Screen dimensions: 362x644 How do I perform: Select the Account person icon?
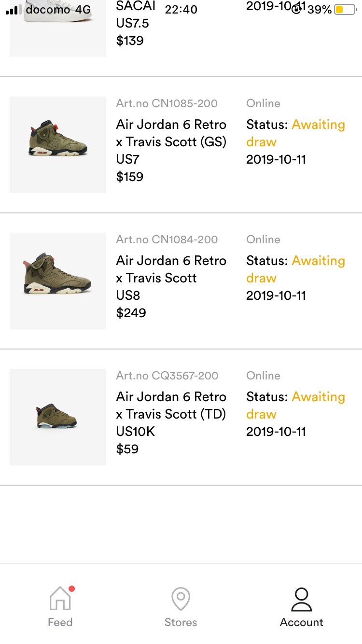pyautogui.click(x=302, y=600)
